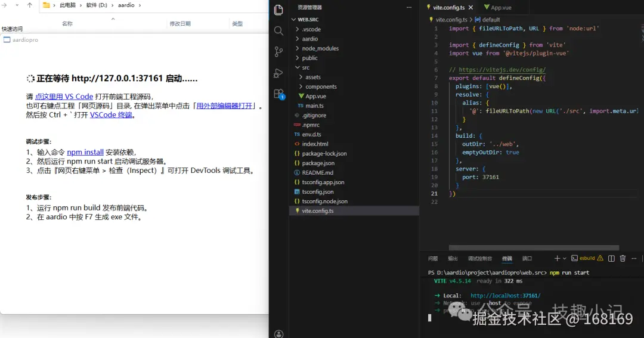Open env.d.ts file
The width and height of the screenshot is (644, 338).
(311, 134)
